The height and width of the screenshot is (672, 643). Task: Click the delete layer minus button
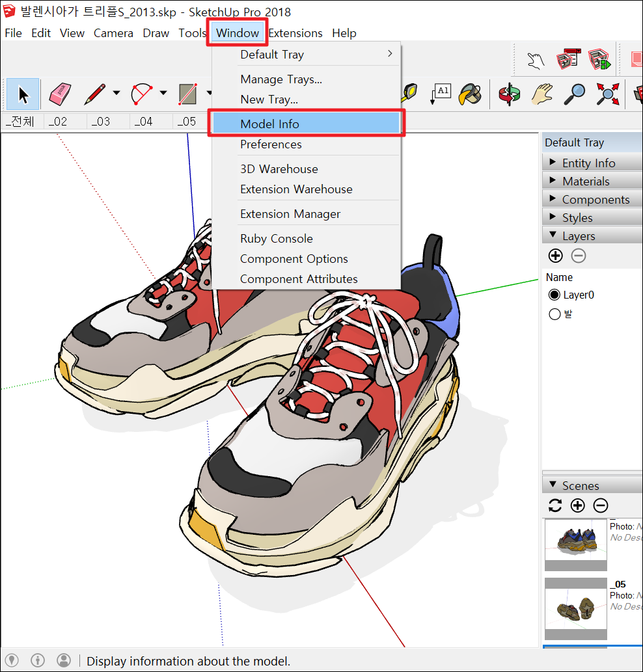click(579, 256)
